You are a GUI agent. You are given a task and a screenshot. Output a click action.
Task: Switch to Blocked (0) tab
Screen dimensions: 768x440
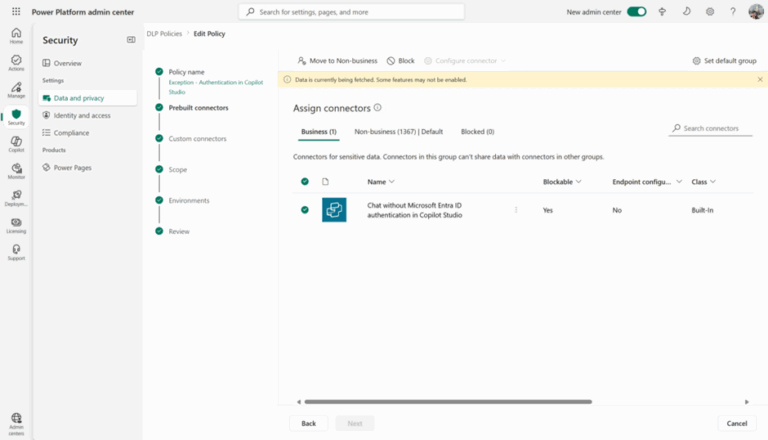click(x=478, y=131)
